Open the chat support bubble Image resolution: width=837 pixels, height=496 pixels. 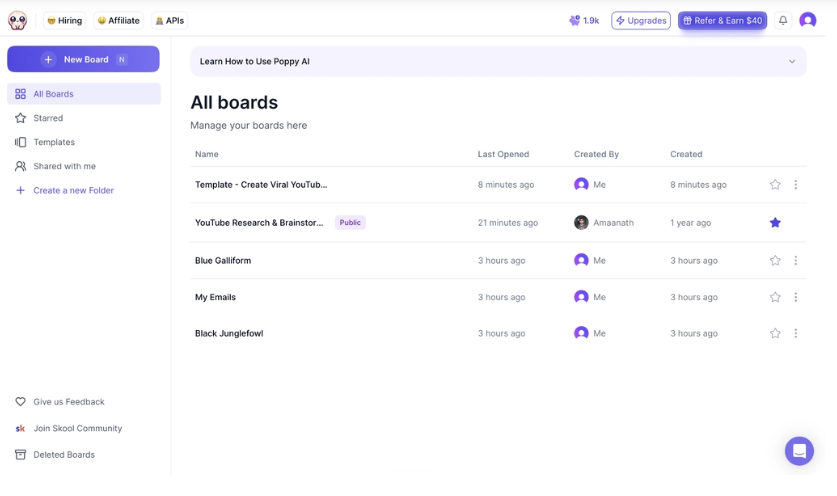click(x=799, y=451)
